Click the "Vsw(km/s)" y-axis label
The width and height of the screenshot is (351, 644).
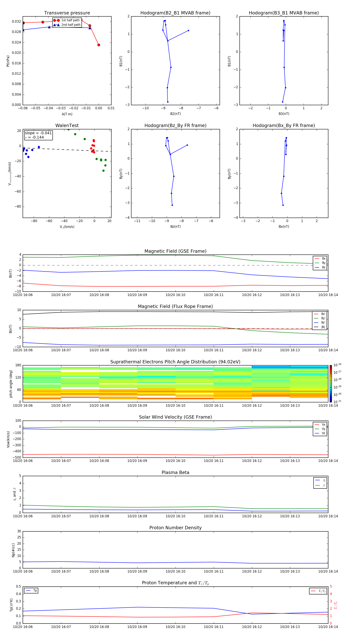click(8, 439)
